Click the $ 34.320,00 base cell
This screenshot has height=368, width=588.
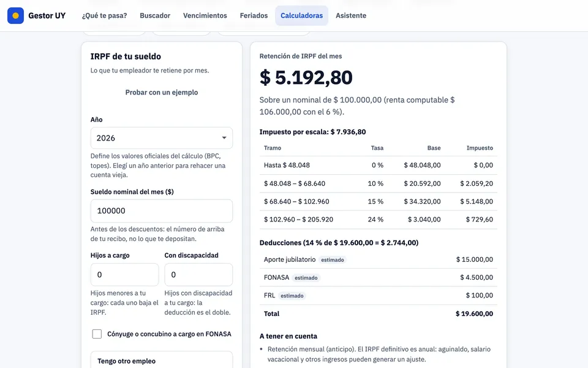point(422,202)
